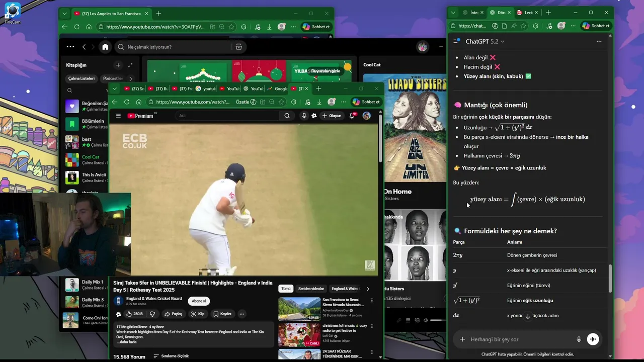The height and width of the screenshot is (362, 644).
Task: Create new playlist with plus in Kitaplığın
Action: (x=118, y=65)
